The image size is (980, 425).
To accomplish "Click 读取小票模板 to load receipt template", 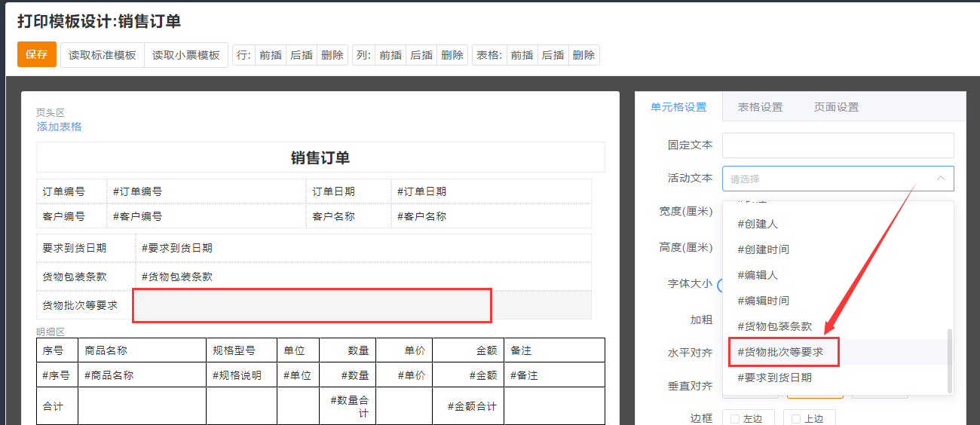I will 185,55.
